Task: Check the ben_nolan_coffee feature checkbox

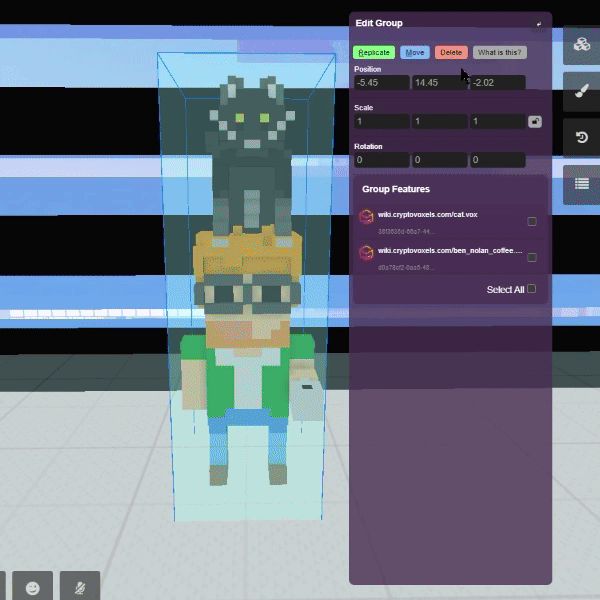Action: coord(532,258)
